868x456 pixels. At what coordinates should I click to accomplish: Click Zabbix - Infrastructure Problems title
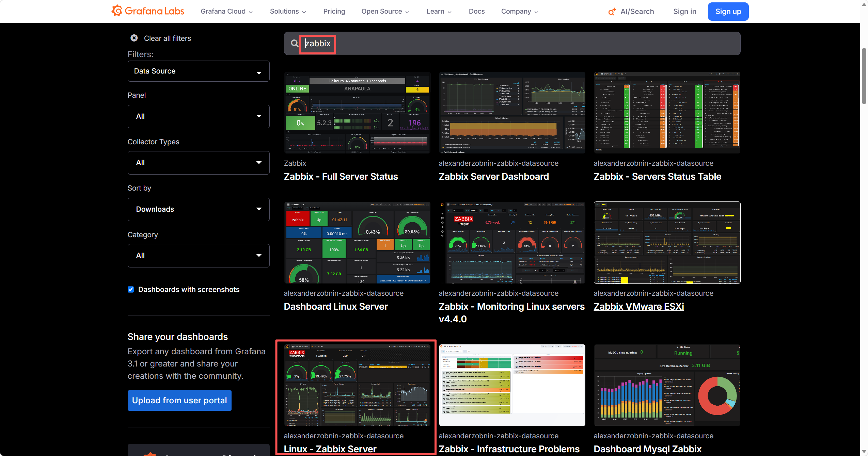pyautogui.click(x=509, y=449)
